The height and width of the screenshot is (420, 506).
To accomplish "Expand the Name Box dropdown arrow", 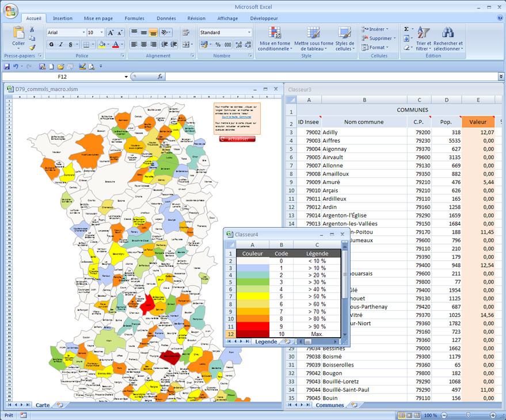I will pyautogui.click(x=126, y=77).
